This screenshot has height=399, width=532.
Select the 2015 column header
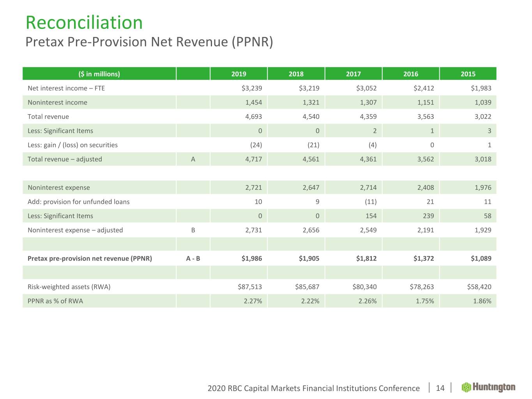(468, 74)
